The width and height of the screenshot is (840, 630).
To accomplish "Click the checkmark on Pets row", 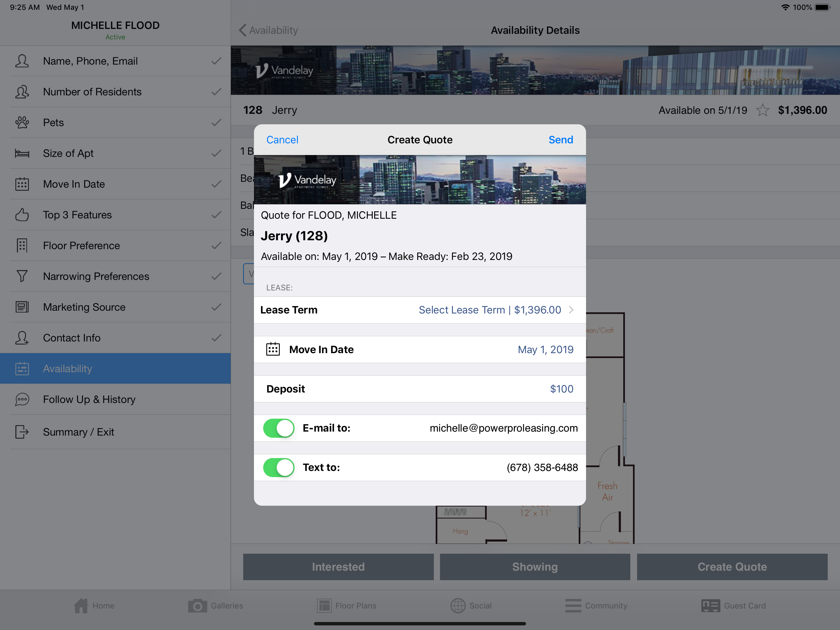I will pos(216,123).
